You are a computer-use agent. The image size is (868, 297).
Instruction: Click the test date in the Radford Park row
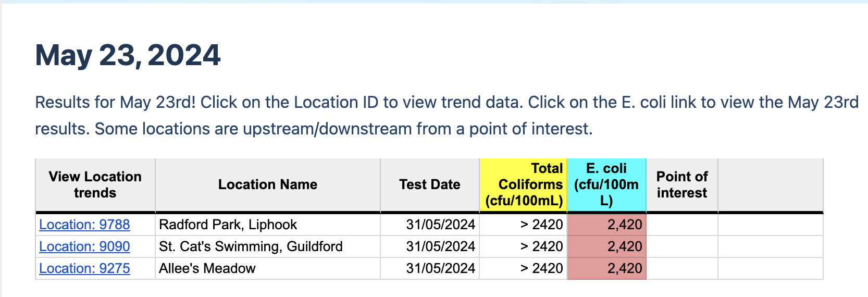(440, 225)
